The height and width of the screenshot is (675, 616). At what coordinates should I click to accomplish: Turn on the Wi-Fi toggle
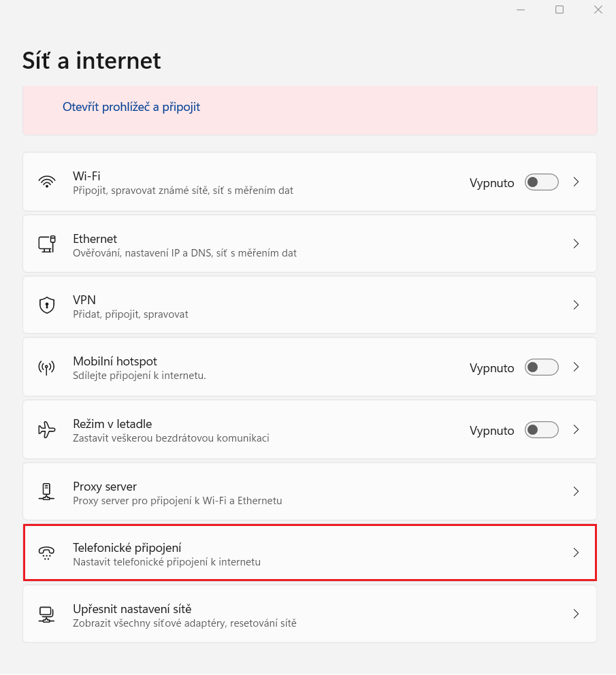(542, 182)
